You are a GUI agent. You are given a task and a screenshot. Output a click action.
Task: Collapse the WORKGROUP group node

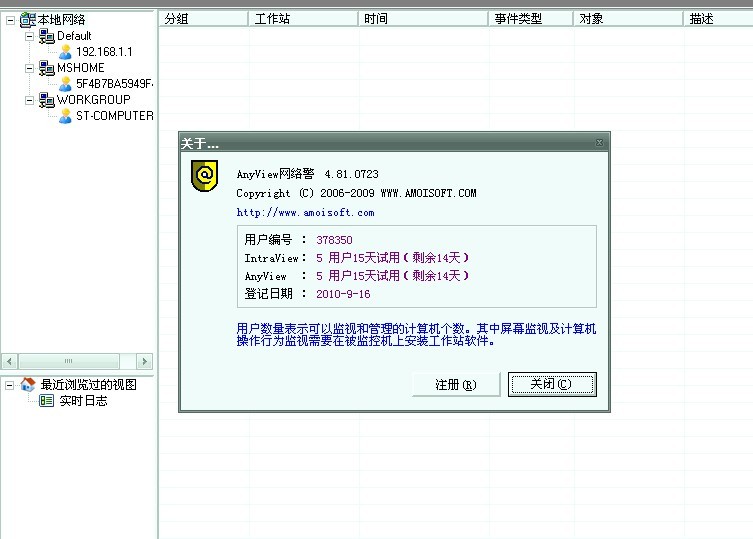coord(29,100)
